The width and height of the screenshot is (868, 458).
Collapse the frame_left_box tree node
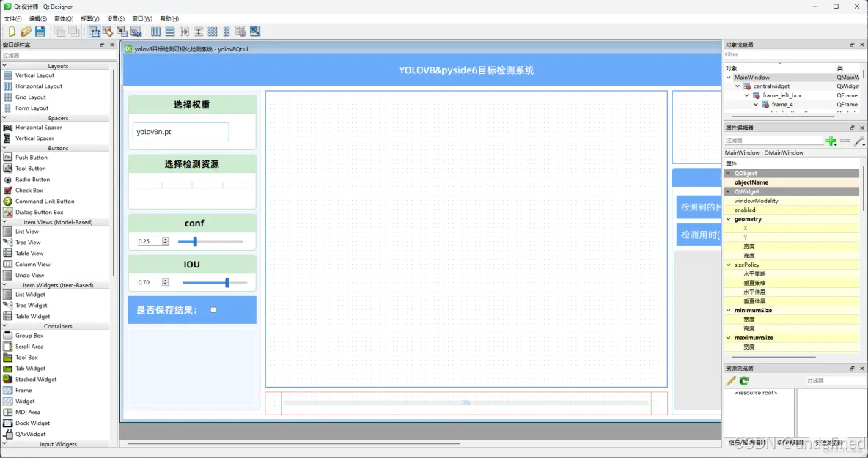(746, 95)
